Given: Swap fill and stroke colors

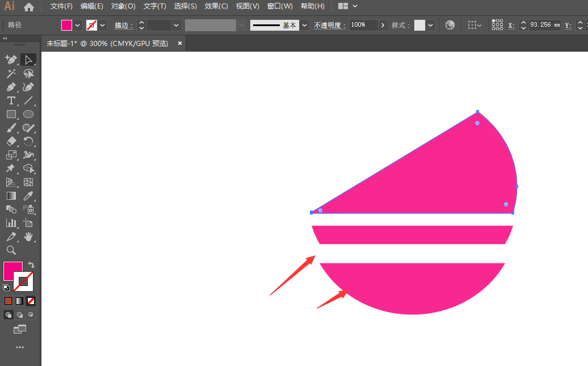Looking at the screenshot, I should pyautogui.click(x=32, y=265).
